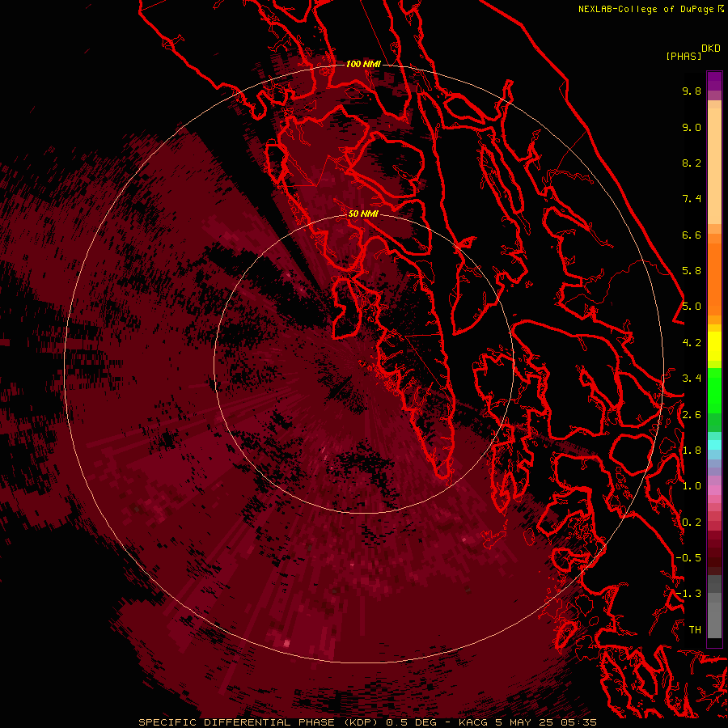Click the purple top segment of color bar
The height and width of the screenshot is (728, 728).
pos(714,81)
